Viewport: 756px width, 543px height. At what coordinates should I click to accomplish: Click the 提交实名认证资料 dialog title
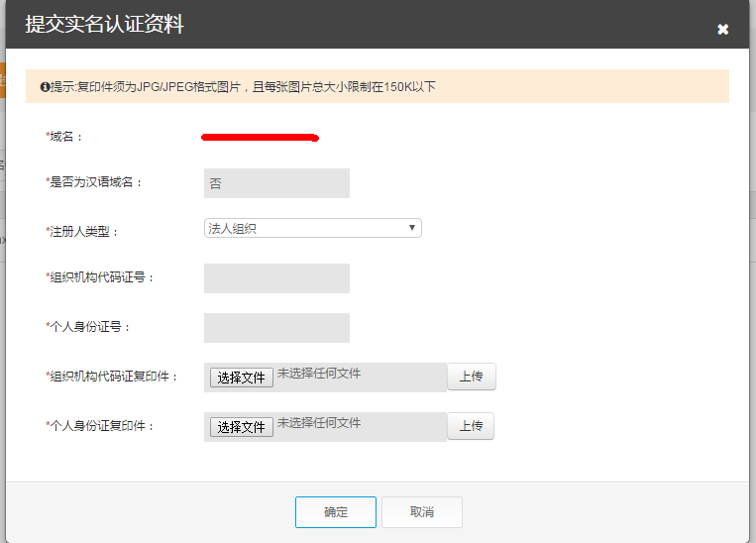click(x=104, y=26)
